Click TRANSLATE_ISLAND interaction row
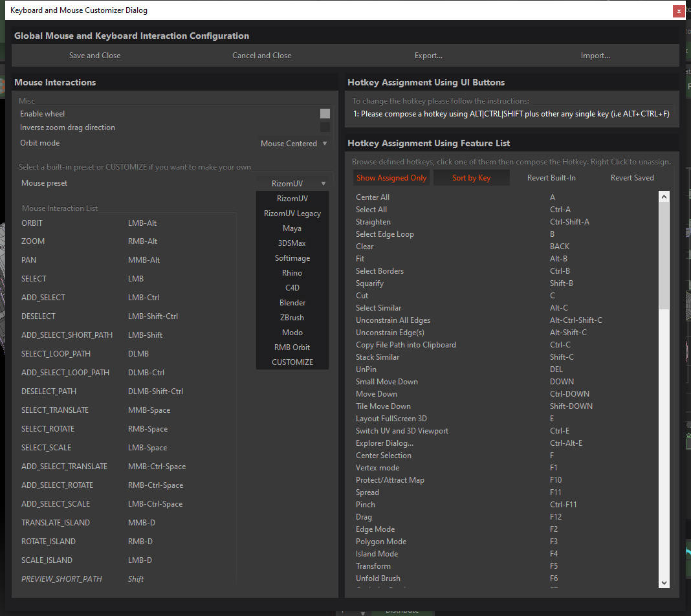The width and height of the screenshot is (691, 616). pos(128,523)
